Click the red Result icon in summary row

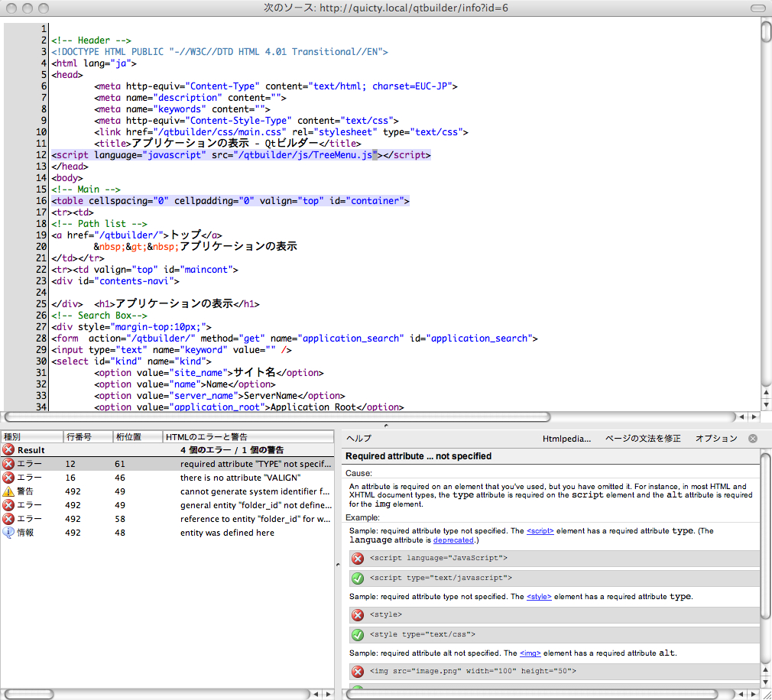point(8,450)
